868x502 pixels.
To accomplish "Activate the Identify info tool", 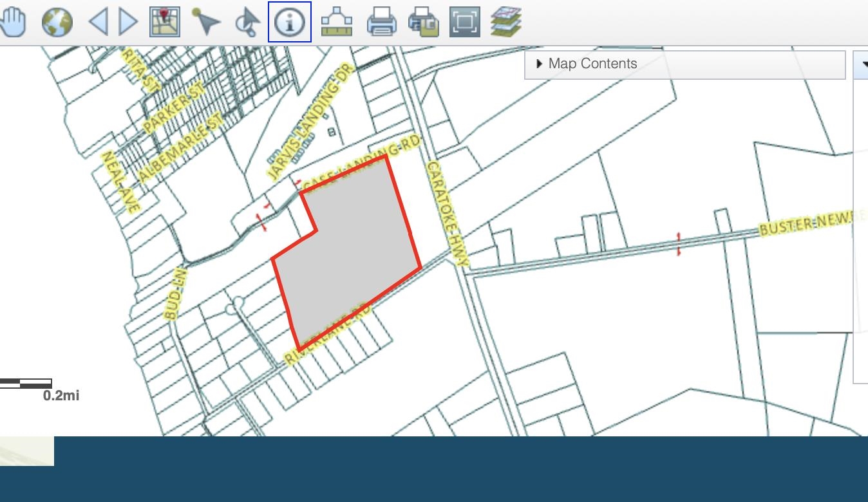I will point(290,22).
